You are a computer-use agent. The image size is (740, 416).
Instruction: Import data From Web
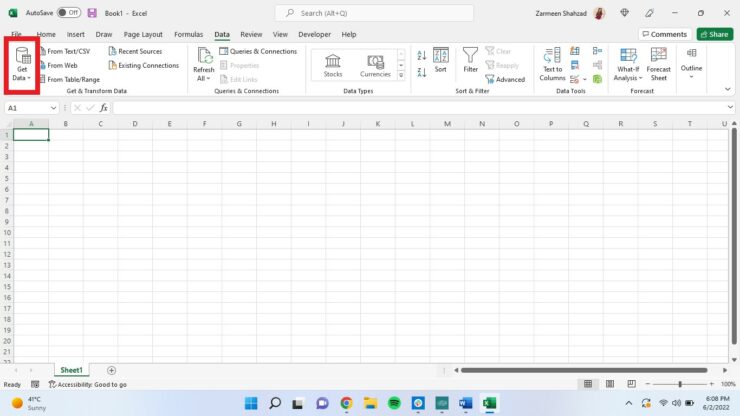click(59, 65)
